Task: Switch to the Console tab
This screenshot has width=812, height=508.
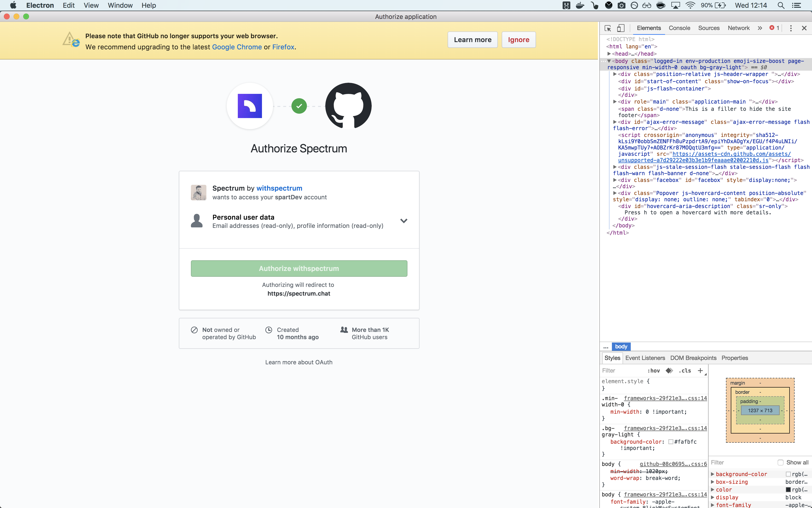Action: point(679,28)
